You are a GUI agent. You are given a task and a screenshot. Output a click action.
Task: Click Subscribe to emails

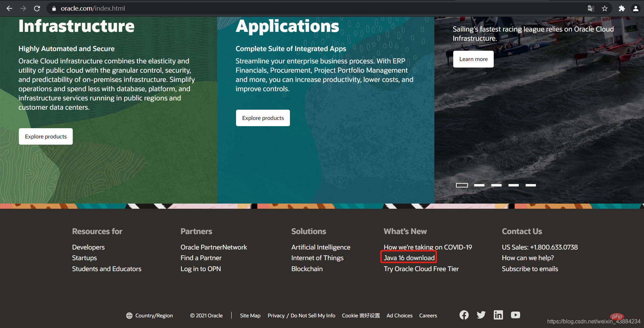(530, 269)
